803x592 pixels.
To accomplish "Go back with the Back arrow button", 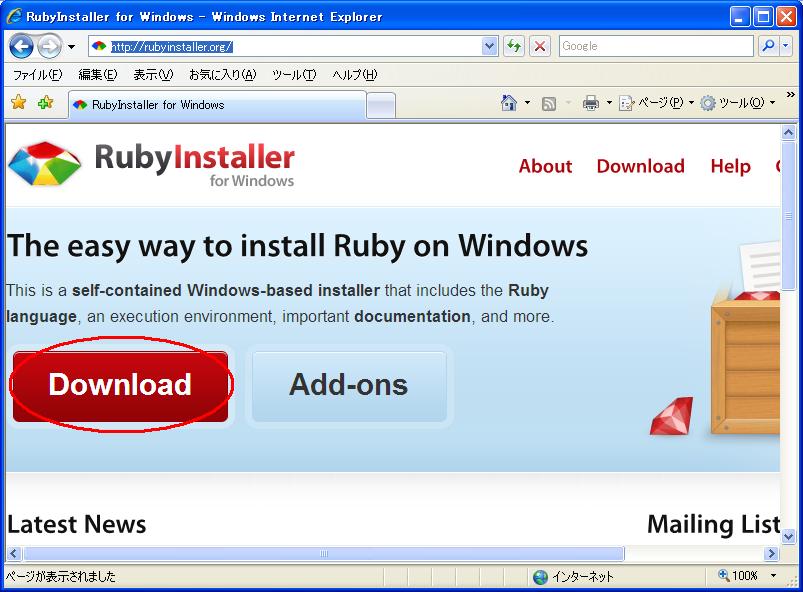I will [22, 47].
